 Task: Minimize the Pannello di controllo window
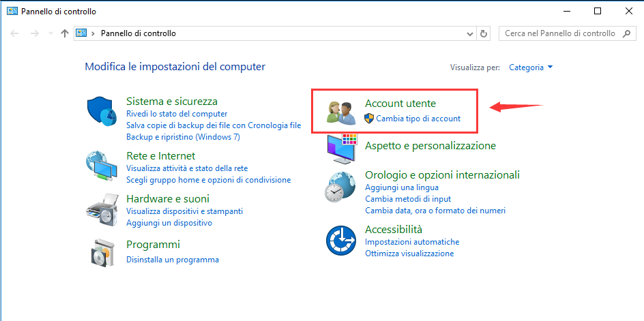[566, 11]
